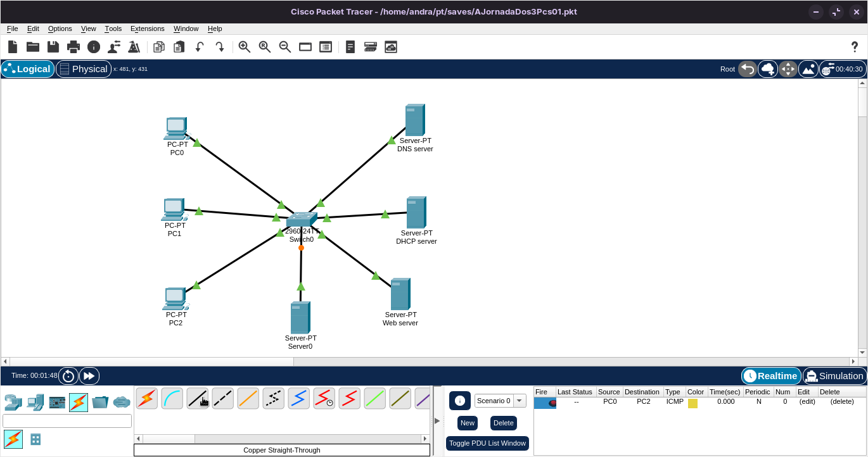
Task: Switch to Realtime mode
Action: (x=771, y=376)
